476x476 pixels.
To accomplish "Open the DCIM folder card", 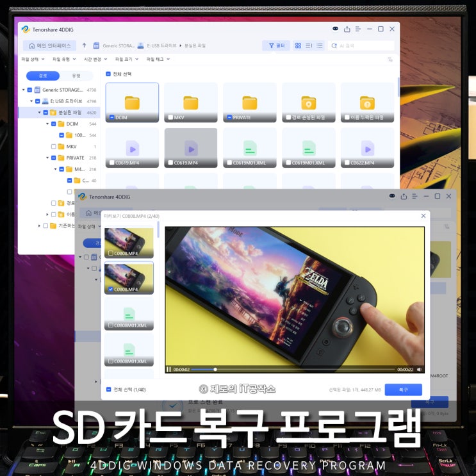I will [x=132, y=103].
